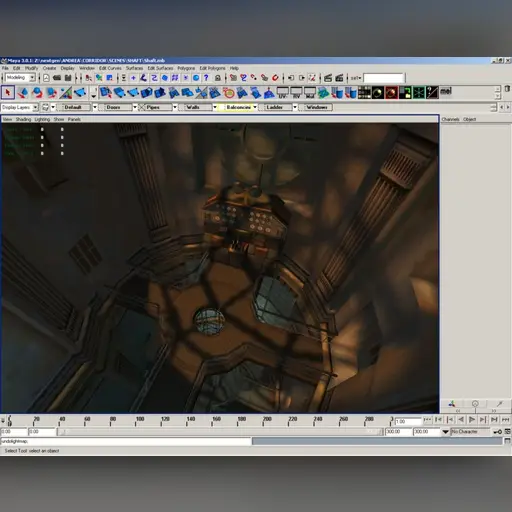Open the Edit Curves menu

click(x=110, y=68)
